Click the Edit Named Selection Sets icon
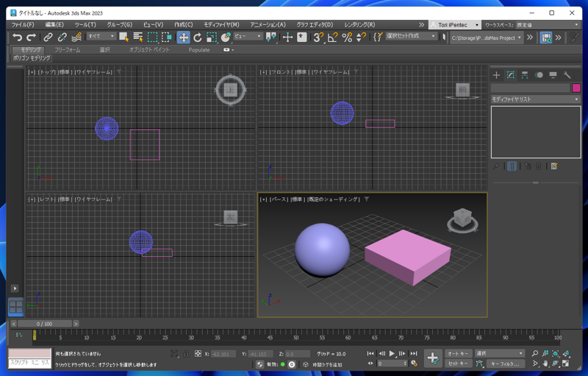 (x=378, y=37)
